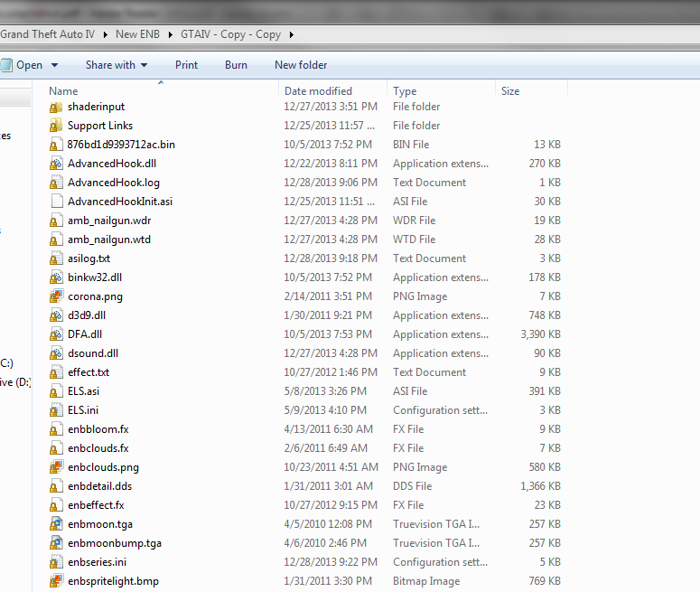Click the enbclouds.fx file icon

56,448
